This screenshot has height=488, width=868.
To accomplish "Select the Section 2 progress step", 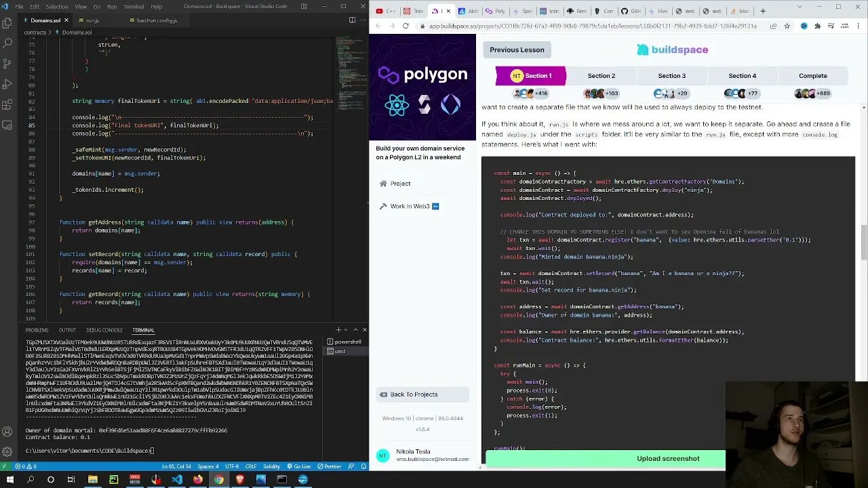I will point(601,76).
